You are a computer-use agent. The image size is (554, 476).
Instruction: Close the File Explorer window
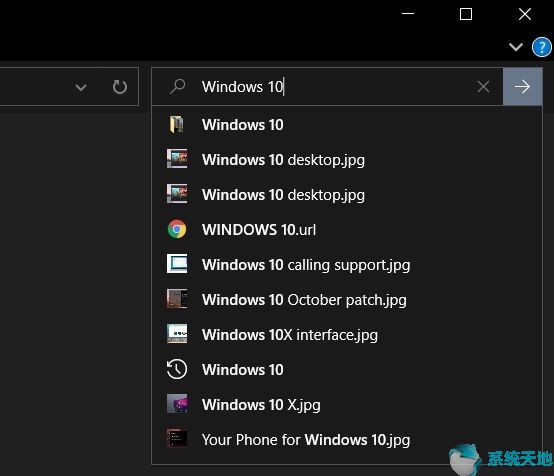pyautogui.click(x=525, y=14)
